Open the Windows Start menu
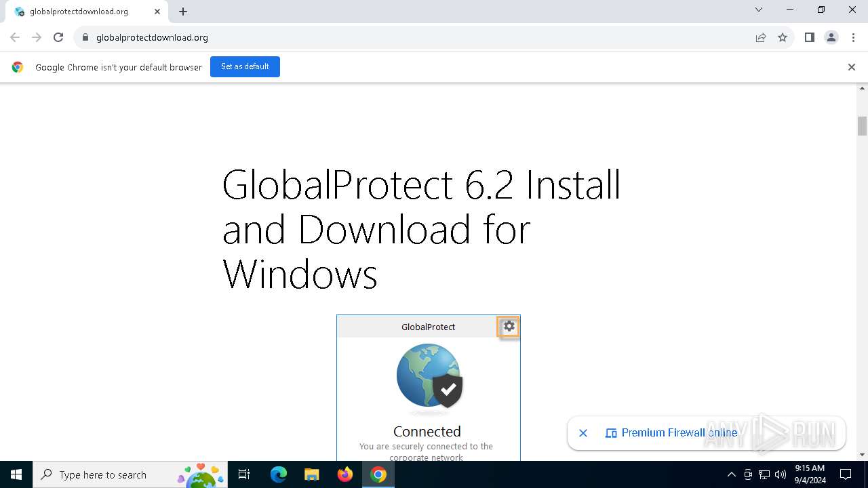 click(16, 474)
